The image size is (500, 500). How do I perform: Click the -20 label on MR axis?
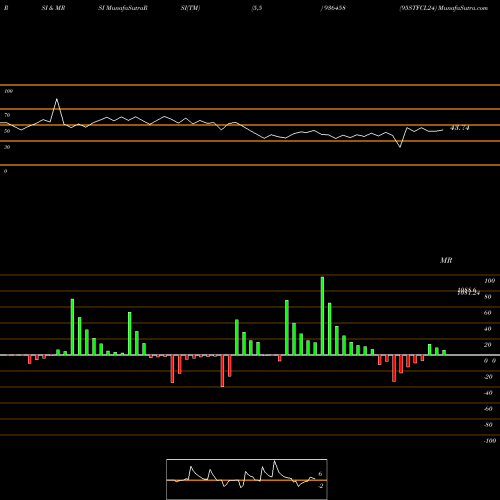point(488,377)
